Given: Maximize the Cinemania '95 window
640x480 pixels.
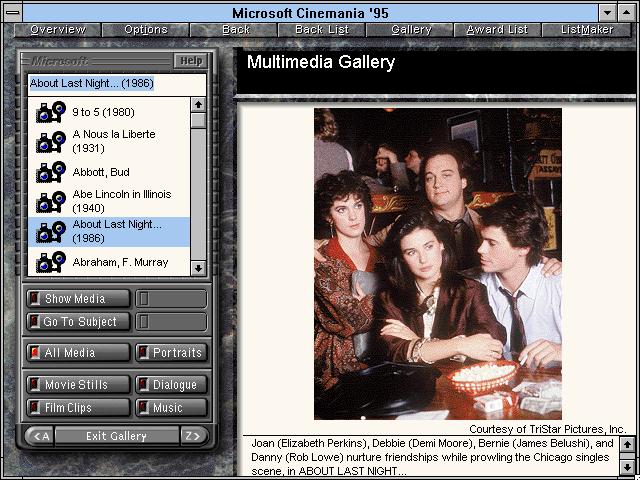Looking at the screenshot, I should 627,13.
